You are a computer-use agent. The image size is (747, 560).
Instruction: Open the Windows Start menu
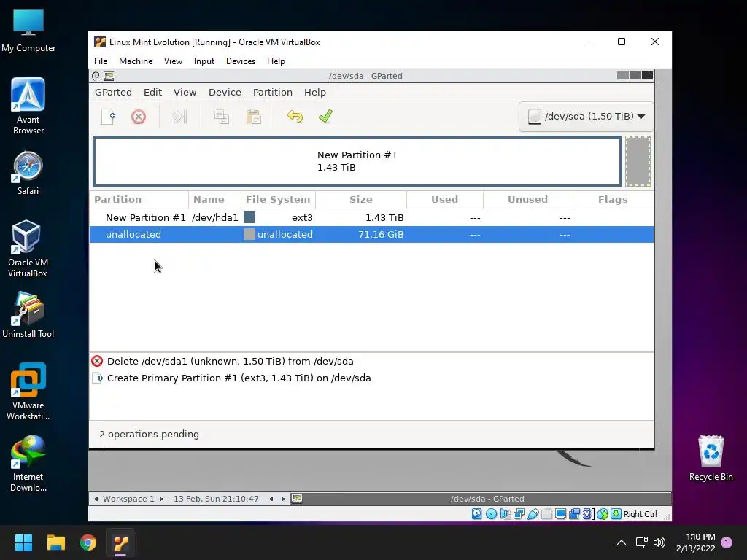23,542
